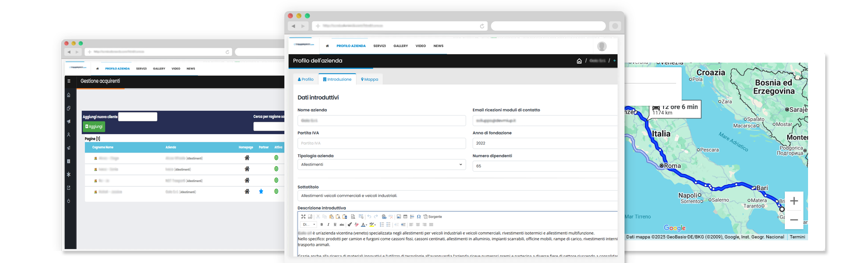The image size is (868, 263).
Task: Open the hamburger menu beside Gestione acquirenti
Action: (x=69, y=81)
